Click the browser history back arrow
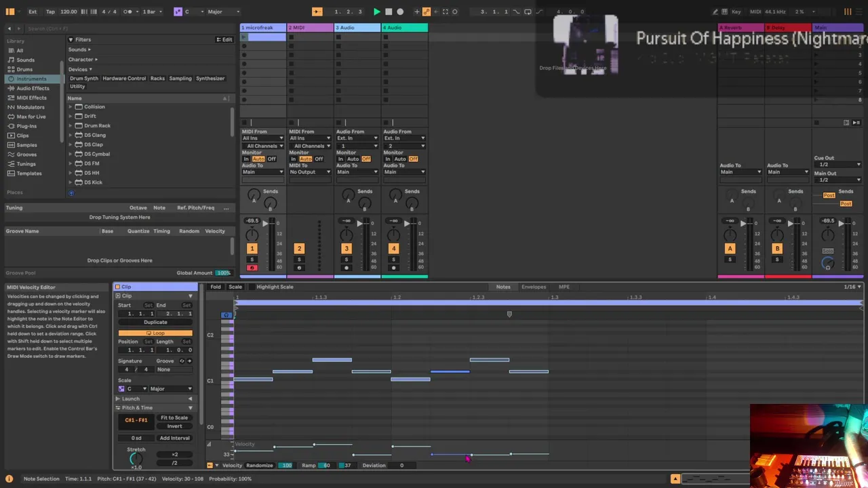This screenshot has width=868, height=488. point(9,28)
